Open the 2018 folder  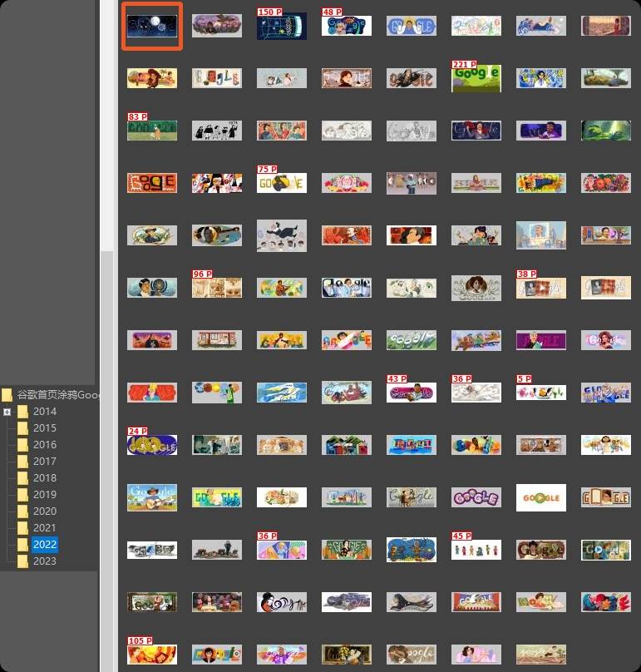point(45,478)
